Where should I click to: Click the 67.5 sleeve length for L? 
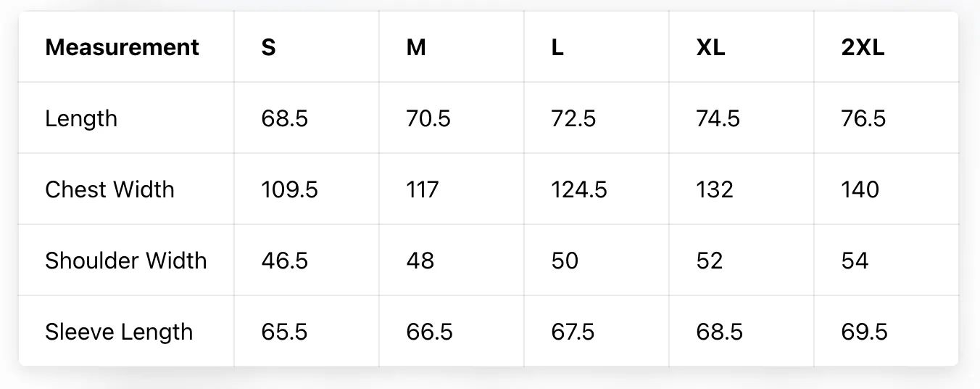pyautogui.click(x=573, y=332)
